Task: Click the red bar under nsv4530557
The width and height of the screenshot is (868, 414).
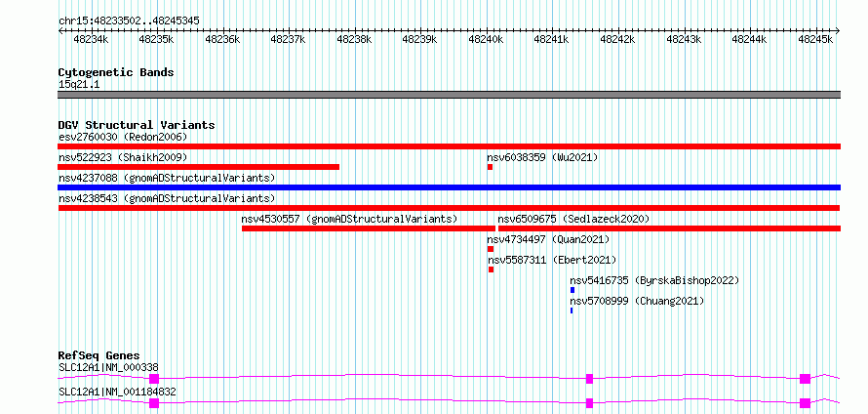Action: 369,228
